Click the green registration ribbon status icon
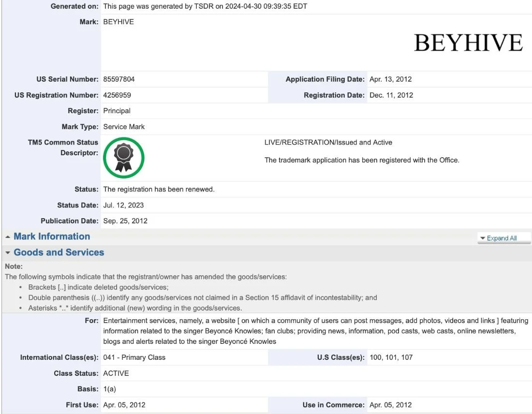 coord(123,158)
